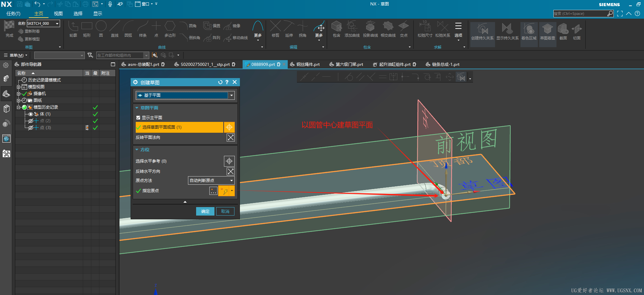Collapse the 模型历史记录 tree node
Screen dimensions: 644x295
tap(19, 107)
